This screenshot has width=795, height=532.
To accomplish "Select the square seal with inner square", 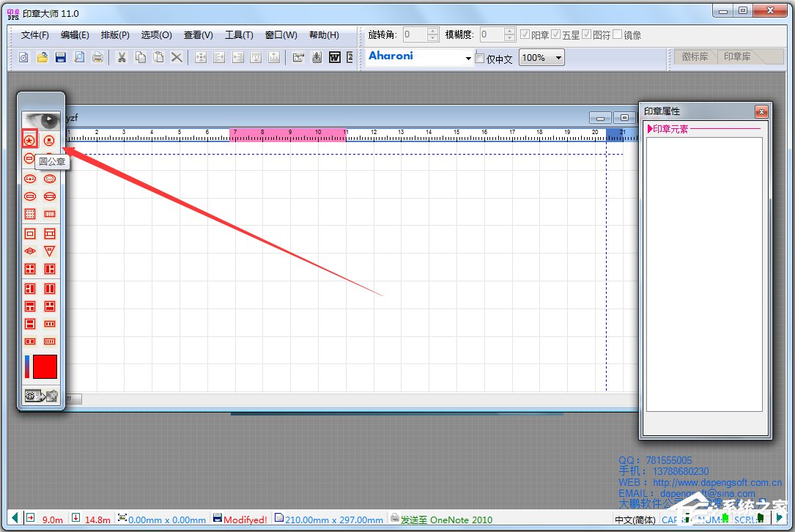I will pos(30,234).
